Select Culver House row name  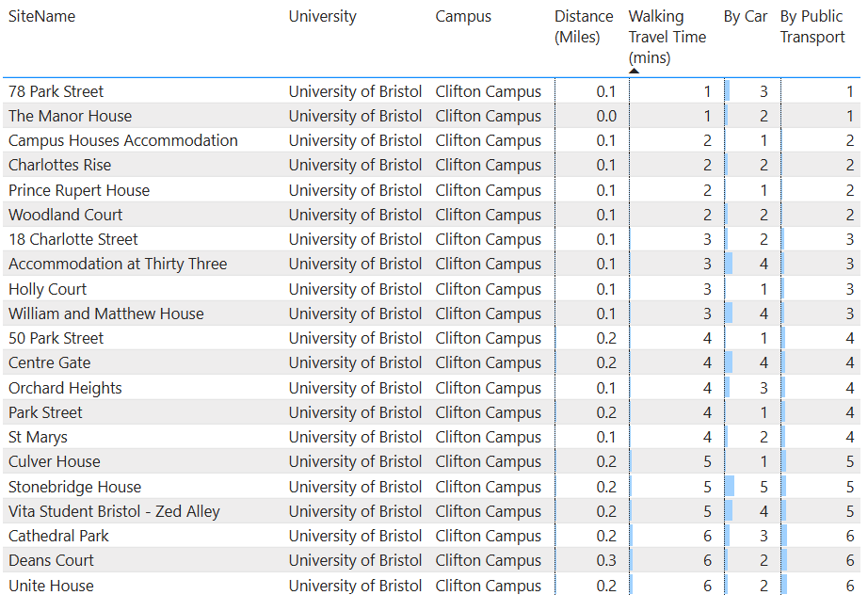[x=55, y=461]
